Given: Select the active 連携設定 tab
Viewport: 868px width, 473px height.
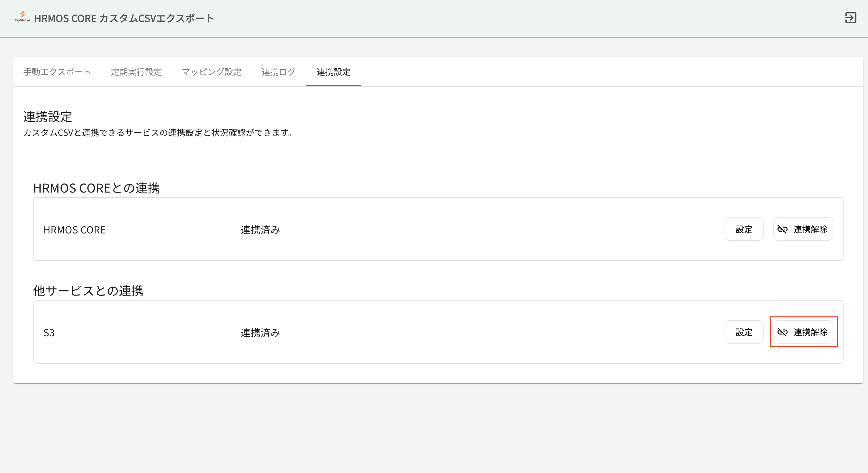Looking at the screenshot, I should (333, 72).
